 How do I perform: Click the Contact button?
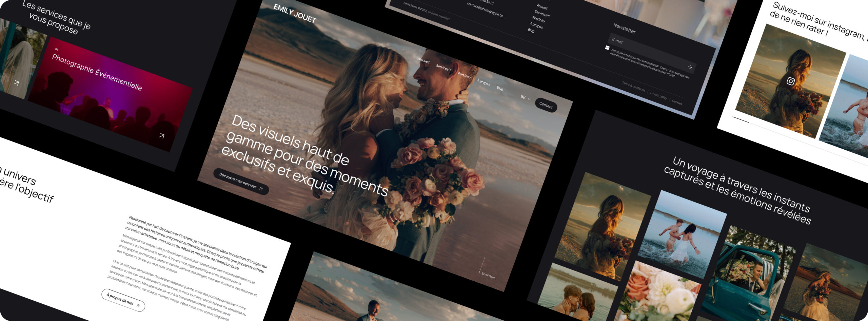(546, 105)
